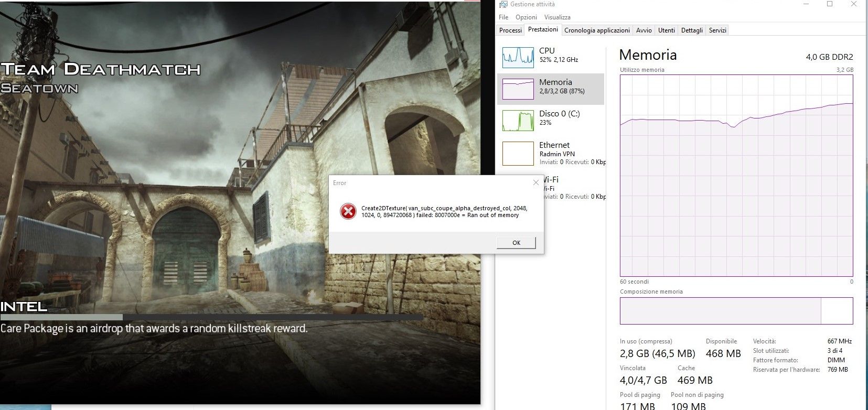Switch to the Servizi tab
The image size is (868, 410).
(x=717, y=30)
